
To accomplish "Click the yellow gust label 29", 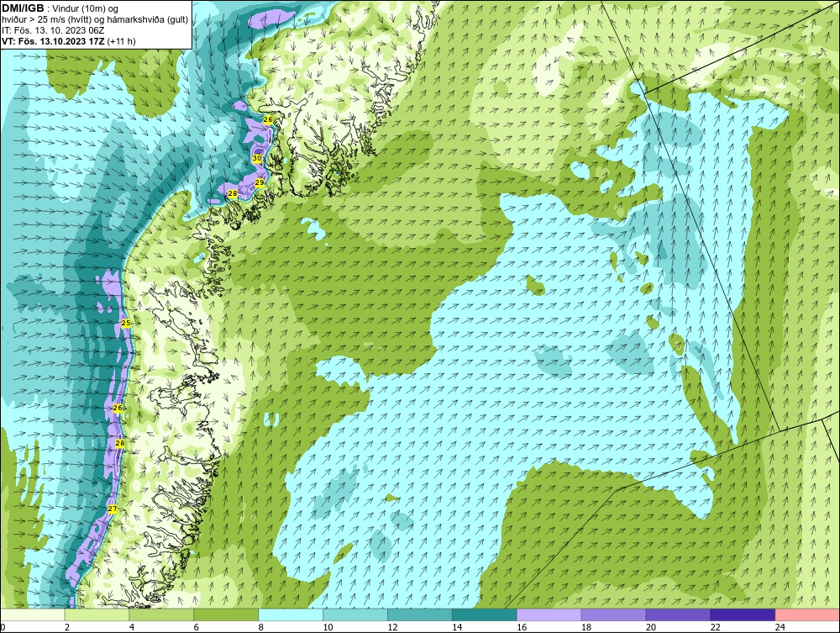I will click(x=260, y=182).
